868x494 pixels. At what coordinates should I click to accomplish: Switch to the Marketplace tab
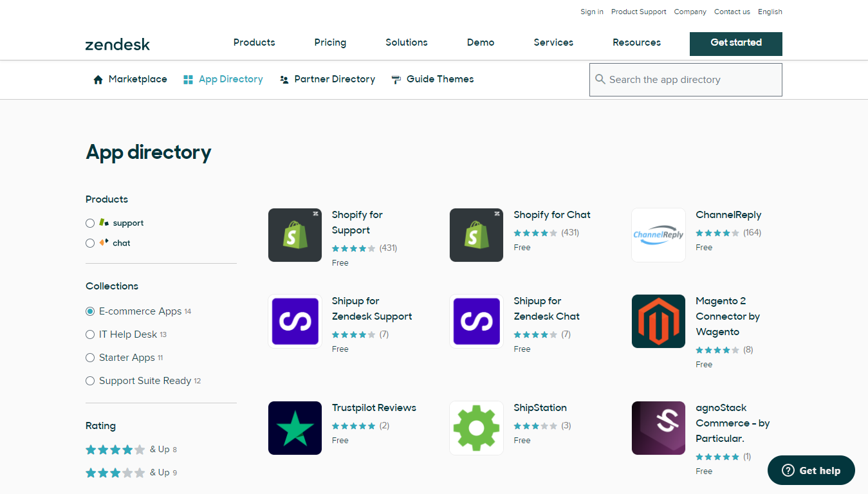coord(130,79)
